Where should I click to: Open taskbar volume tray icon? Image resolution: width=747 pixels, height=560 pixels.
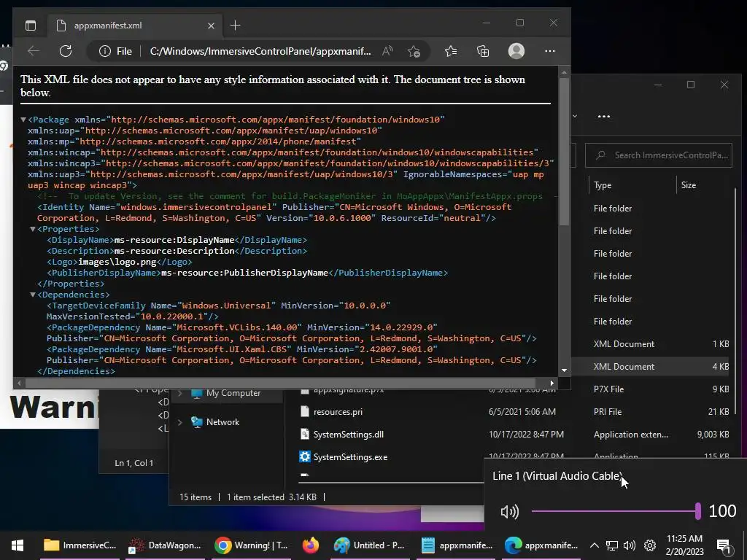(630, 545)
